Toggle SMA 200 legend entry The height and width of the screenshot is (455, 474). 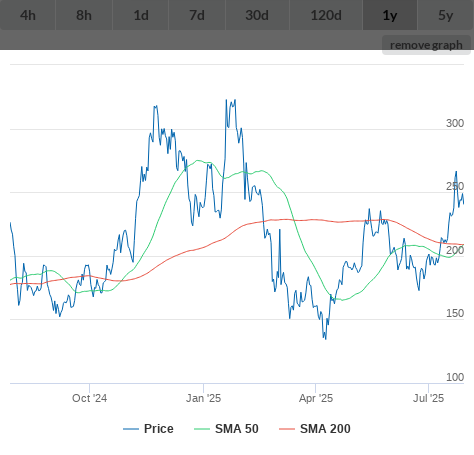[x=315, y=429]
